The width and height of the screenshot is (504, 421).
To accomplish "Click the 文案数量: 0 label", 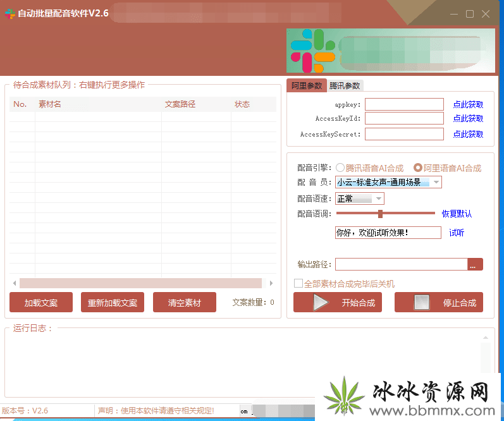I will point(254,302).
